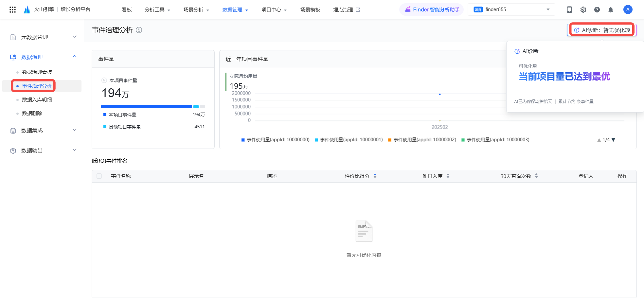
Task: Open the finder655 project dropdown
Action: tap(511, 9)
